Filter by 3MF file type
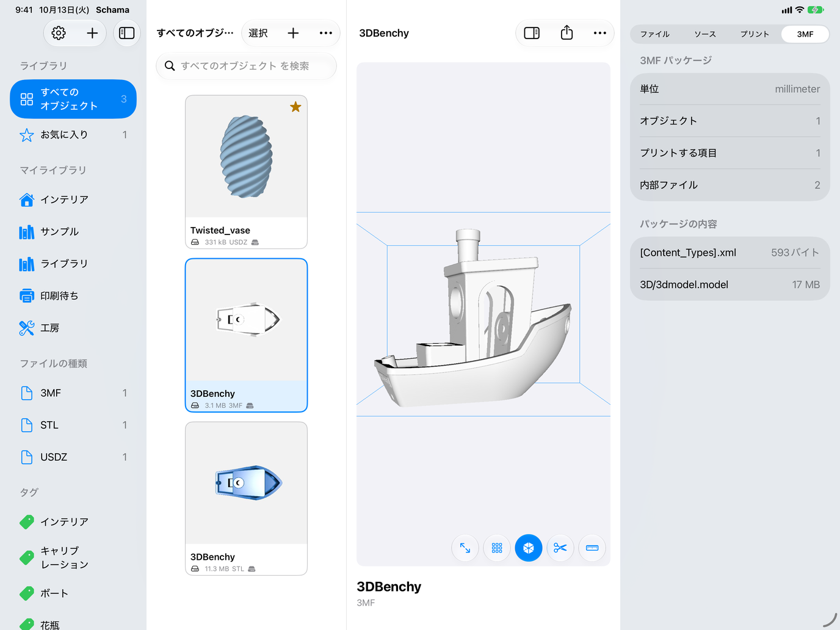Screen dimensions: 840x630 coord(73,393)
